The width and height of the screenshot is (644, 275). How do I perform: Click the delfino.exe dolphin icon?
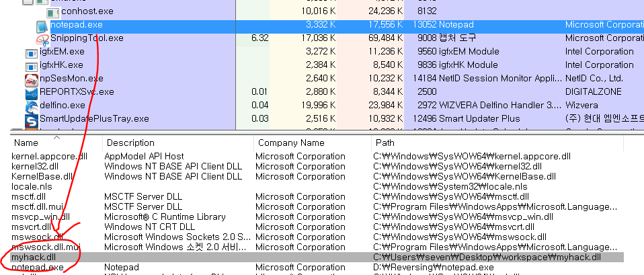click(32, 106)
